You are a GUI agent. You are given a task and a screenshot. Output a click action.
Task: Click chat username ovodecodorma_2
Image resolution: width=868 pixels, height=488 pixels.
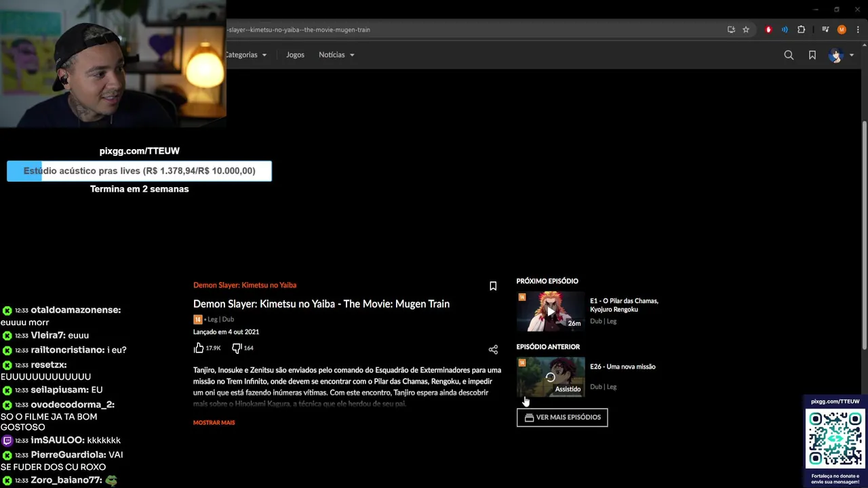[x=71, y=405]
